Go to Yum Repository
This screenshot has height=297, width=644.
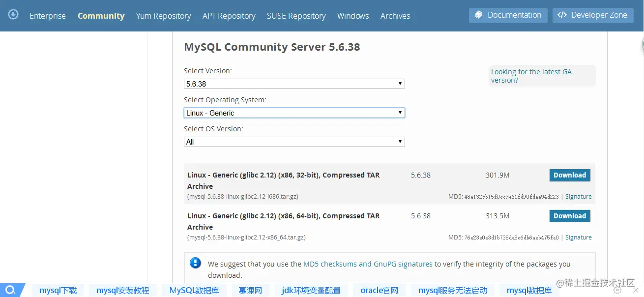pos(164,16)
